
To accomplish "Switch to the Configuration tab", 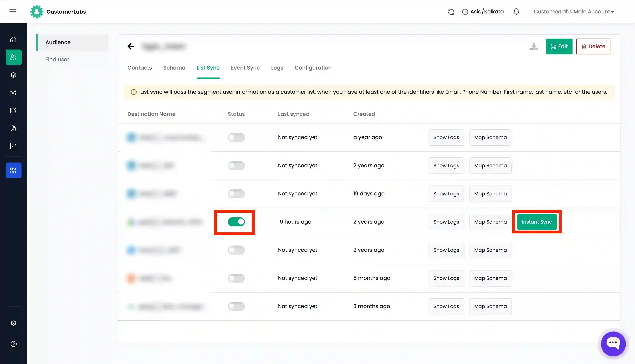I will click(x=313, y=67).
